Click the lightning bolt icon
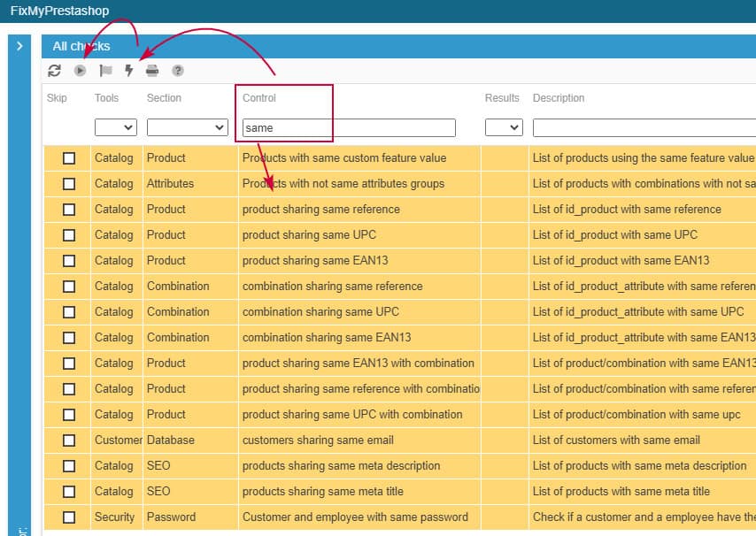This screenshot has height=536, width=756. click(x=129, y=71)
